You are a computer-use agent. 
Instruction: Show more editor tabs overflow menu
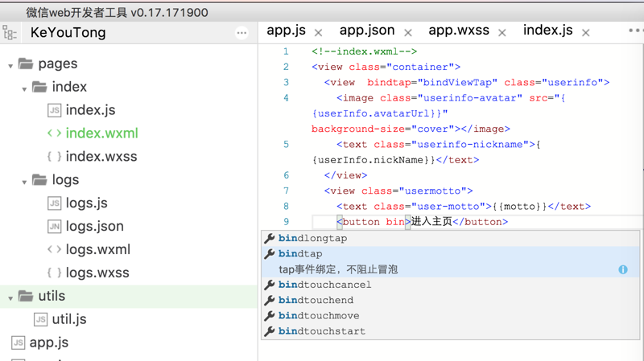(635, 31)
